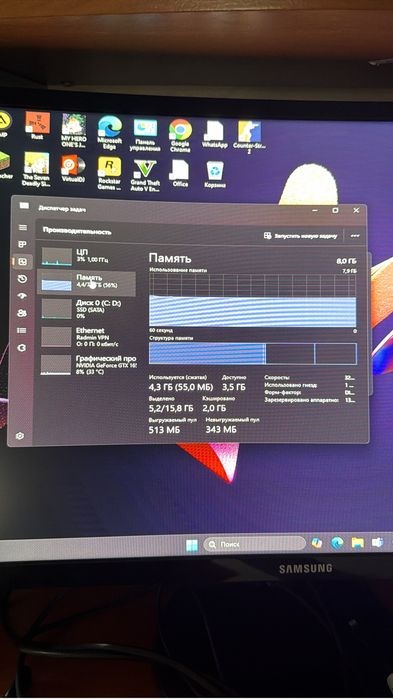Open Google Chrome desktop shortcut
393x699 pixels.
click(x=180, y=136)
